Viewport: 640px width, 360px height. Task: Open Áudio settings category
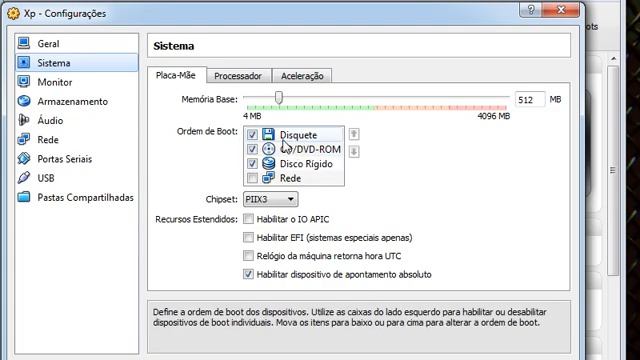pyautogui.click(x=77, y=120)
